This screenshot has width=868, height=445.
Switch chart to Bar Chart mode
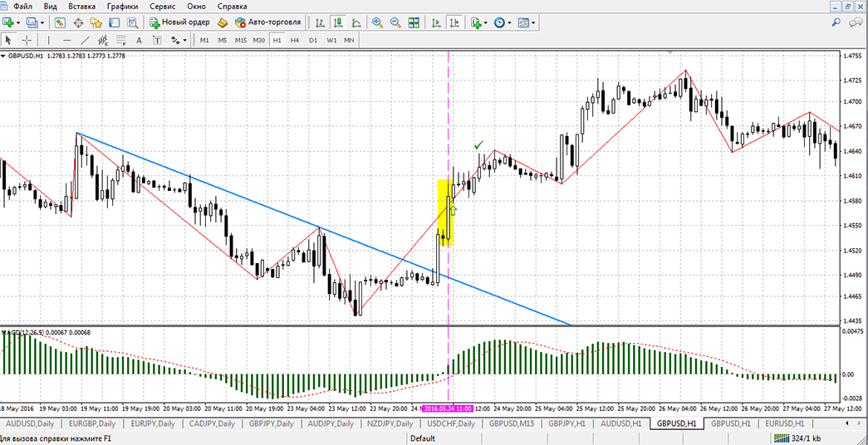pyautogui.click(x=320, y=22)
